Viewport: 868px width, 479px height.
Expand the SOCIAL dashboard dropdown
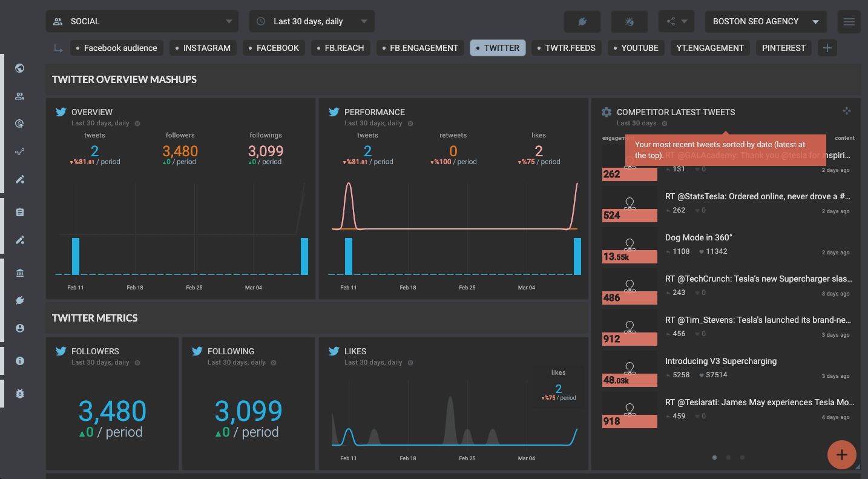click(142, 21)
